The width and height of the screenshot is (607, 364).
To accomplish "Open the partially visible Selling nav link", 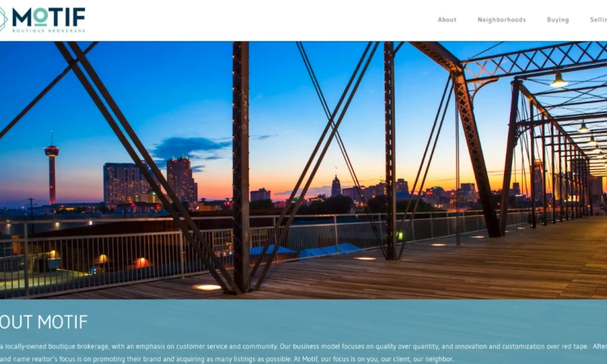I will point(599,20).
